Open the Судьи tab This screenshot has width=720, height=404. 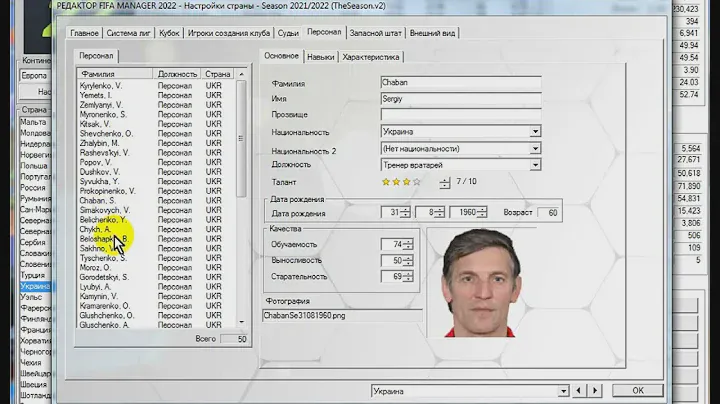coord(287,33)
